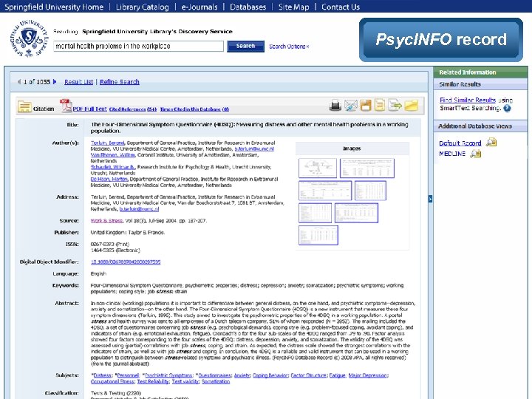532x399 pixels.
Task: Open Cited References (54) link
Action: click(133, 109)
